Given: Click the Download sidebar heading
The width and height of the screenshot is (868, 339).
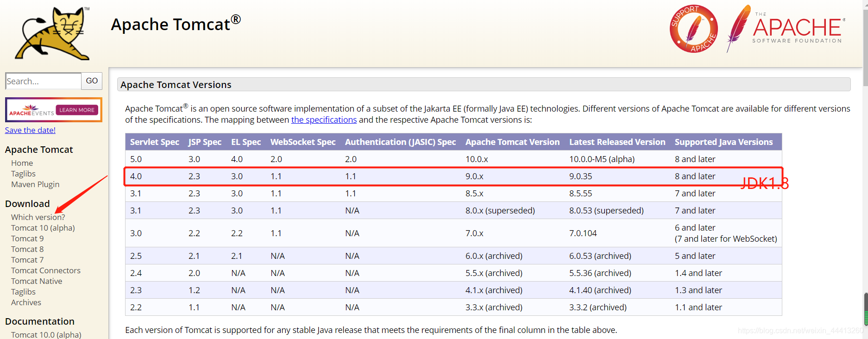Looking at the screenshot, I should 27,204.
